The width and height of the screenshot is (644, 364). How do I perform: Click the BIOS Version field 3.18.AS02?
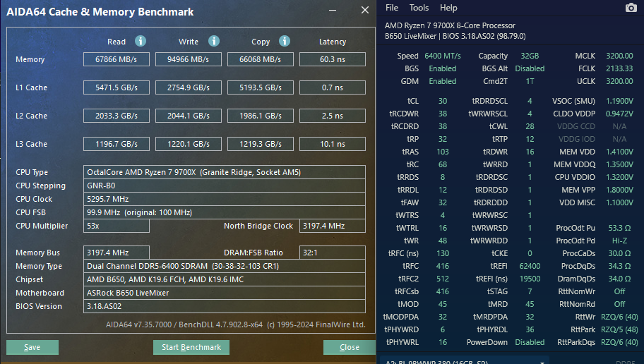click(225, 306)
